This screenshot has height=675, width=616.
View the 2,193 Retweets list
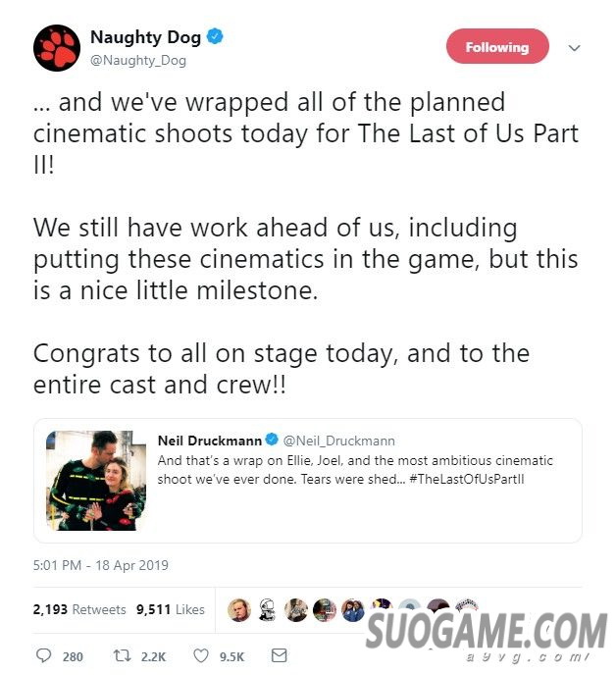point(79,609)
